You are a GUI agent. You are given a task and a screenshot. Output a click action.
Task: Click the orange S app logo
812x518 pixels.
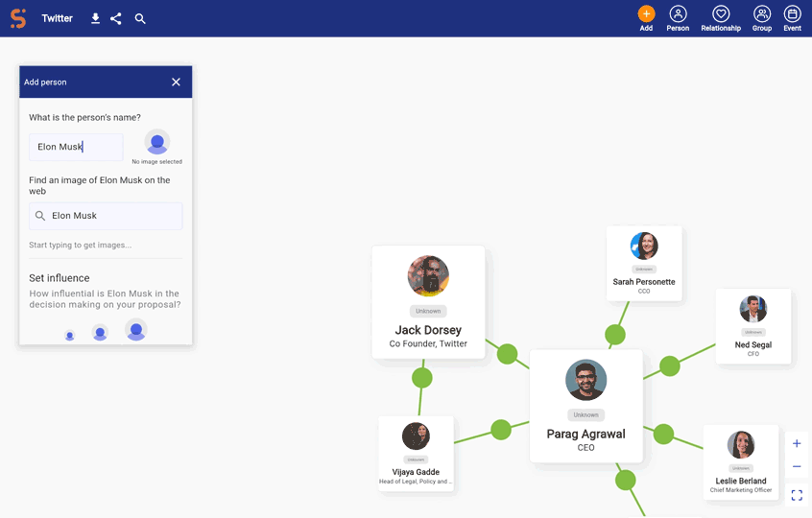[18, 18]
